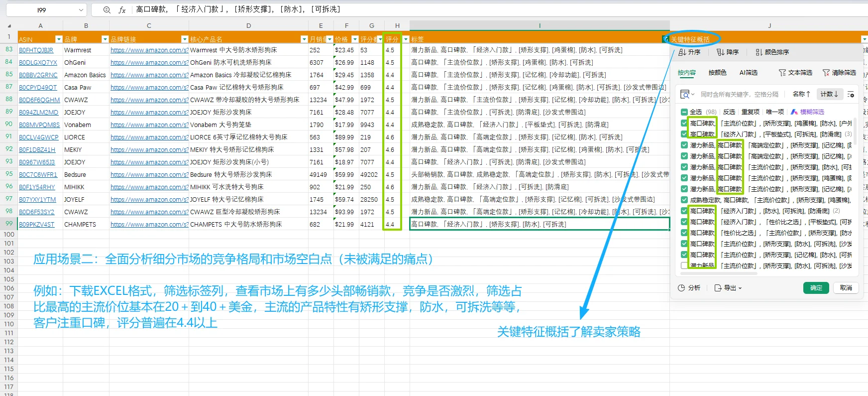Click the select-all corner of the sheet
The width and height of the screenshot is (868, 396).
pyautogui.click(x=9, y=26)
